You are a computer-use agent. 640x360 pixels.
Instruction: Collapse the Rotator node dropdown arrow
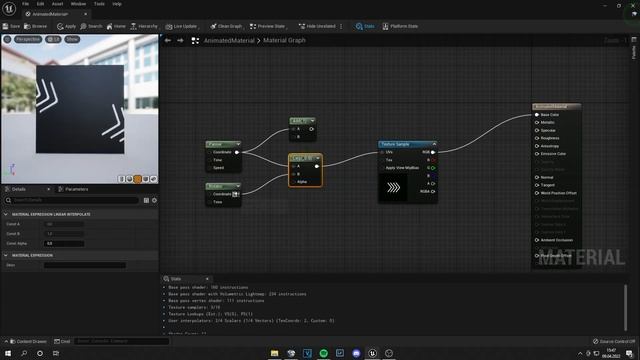click(238, 186)
